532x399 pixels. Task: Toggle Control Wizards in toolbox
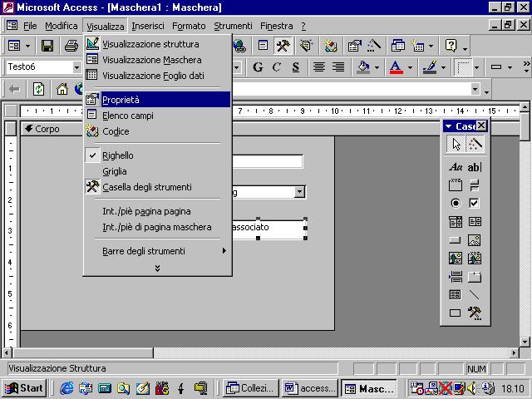pyautogui.click(x=475, y=144)
